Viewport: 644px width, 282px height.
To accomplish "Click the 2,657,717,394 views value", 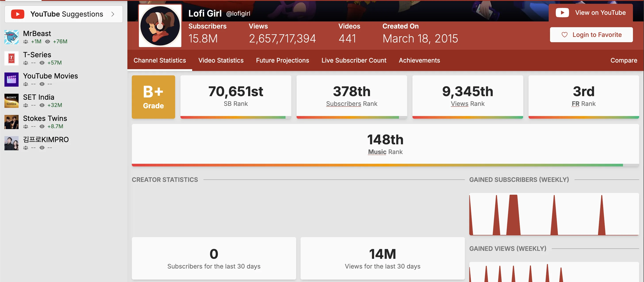I will (282, 38).
